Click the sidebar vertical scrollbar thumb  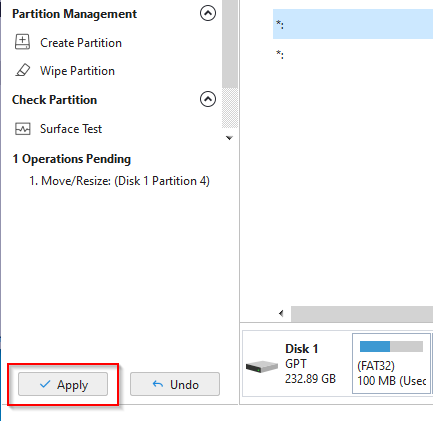pyautogui.click(x=230, y=43)
